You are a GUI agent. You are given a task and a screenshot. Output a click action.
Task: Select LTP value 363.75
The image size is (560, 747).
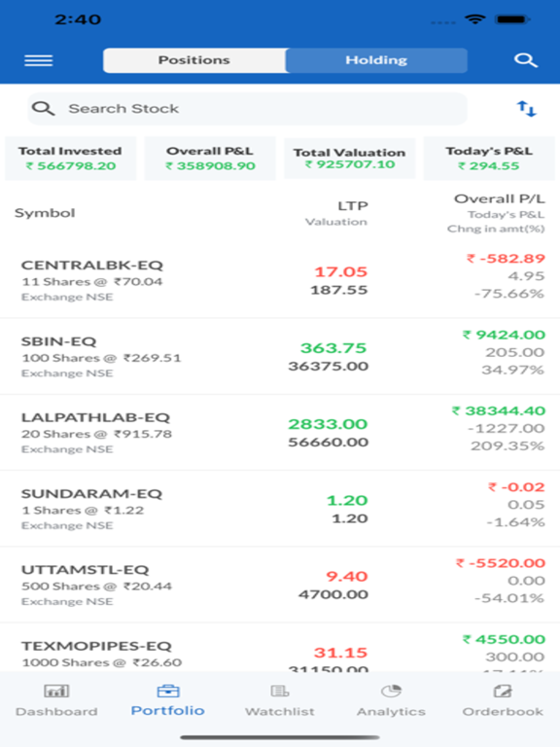coord(333,348)
